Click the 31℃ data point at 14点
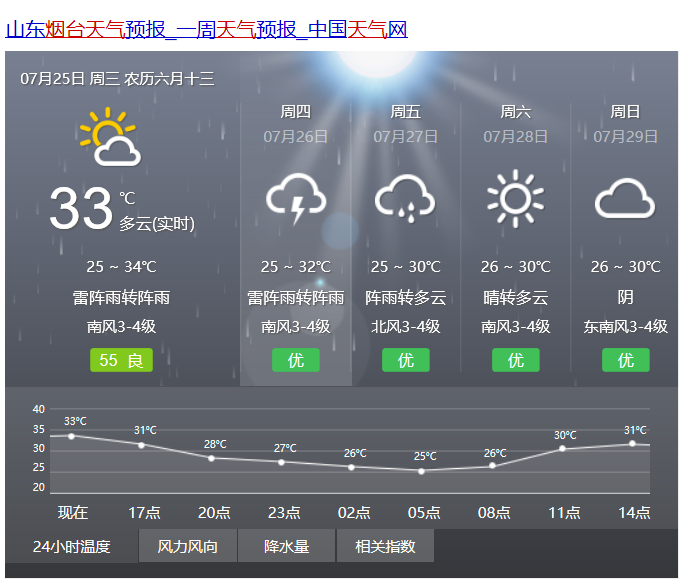The height and width of the screenshot is (581, 681). click(632, 443)
